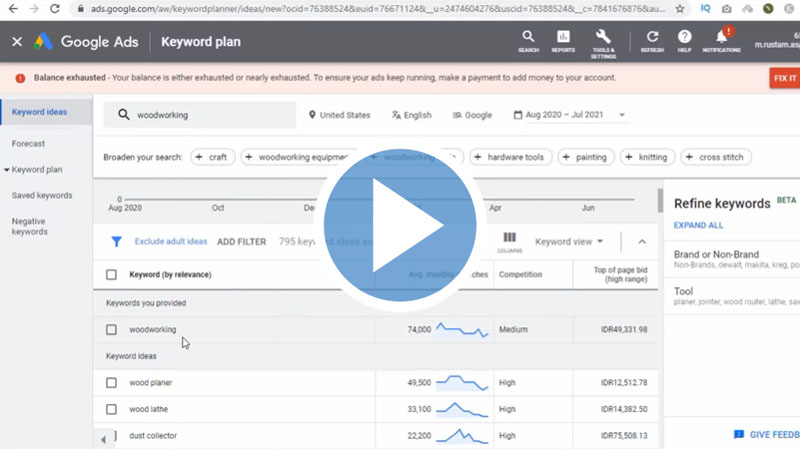Change United States location setting
The height and width of the screenshot is (449, 800).
pos(339,115)
